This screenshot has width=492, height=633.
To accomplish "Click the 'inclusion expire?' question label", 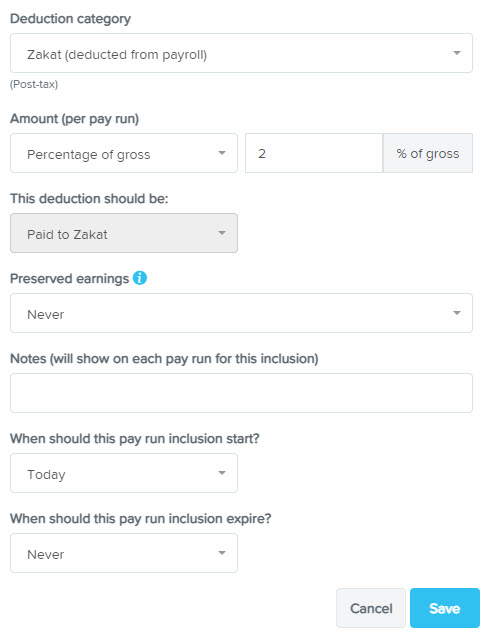I will click(141, 518).
